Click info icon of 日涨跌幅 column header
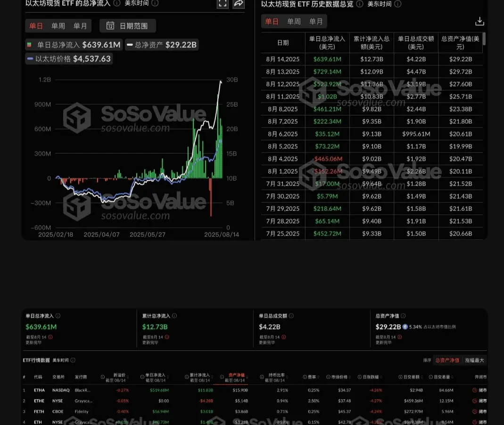Screen dimensions: 504x425 pos(360,377)
